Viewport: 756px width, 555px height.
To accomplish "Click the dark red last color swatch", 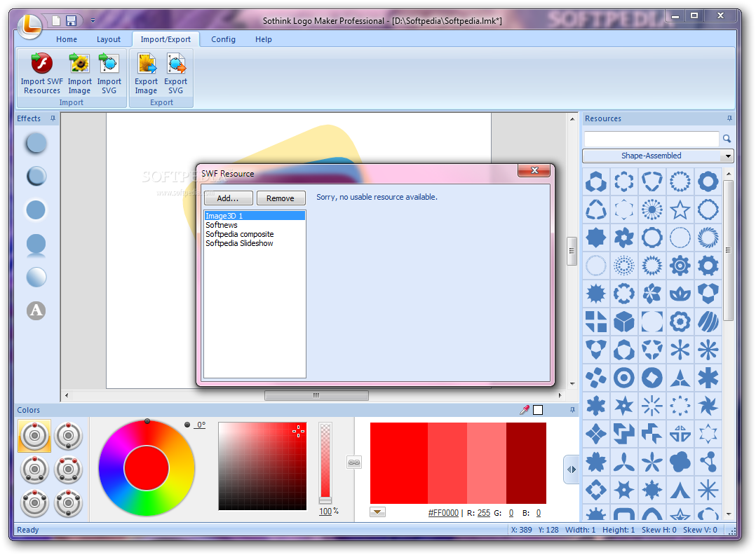I will 526,463.
